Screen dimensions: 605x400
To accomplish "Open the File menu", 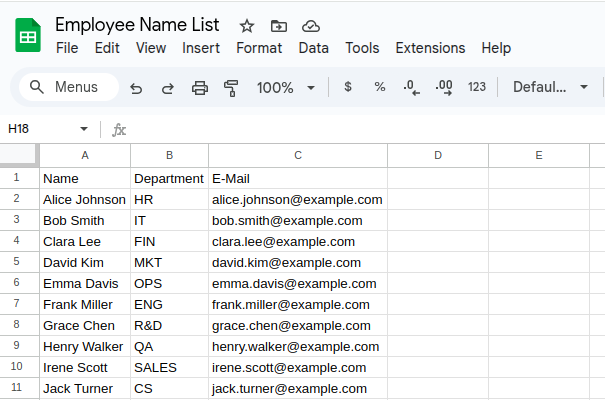I will (x=67, y=48).
